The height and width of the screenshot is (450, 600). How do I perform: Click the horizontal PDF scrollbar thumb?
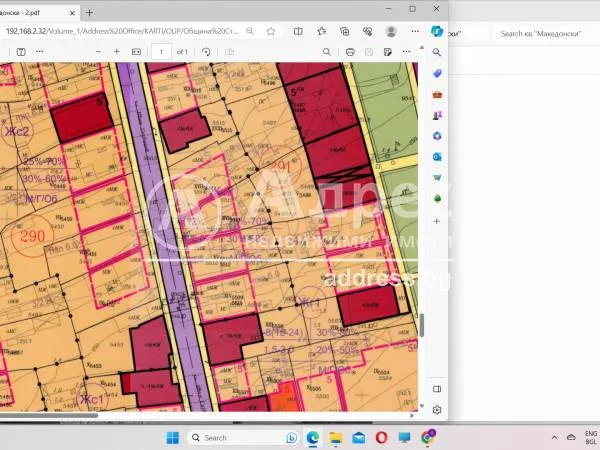click(49, 416)
